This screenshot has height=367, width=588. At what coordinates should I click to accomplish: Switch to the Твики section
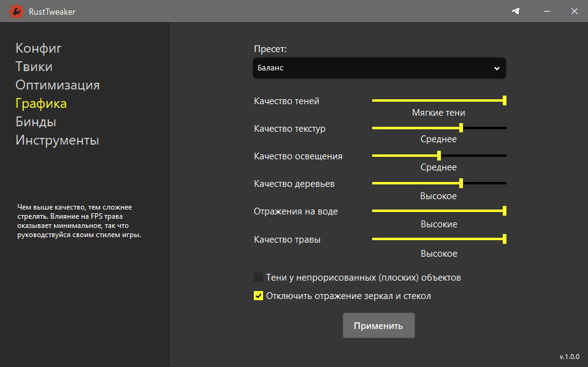(34, 67)
